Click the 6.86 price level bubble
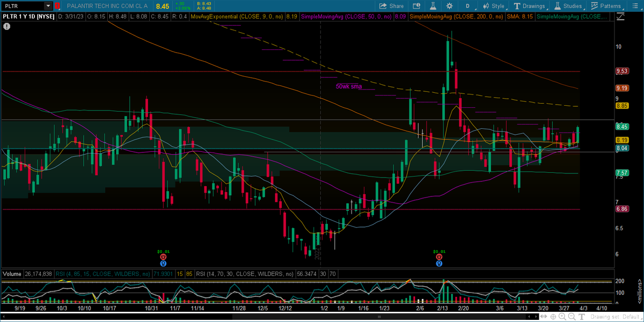 pyautogui.click(x=622, y=209)
